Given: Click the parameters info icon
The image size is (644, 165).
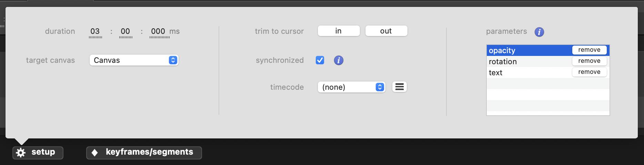Looking at the screenshot, I should tap(539, 32).
